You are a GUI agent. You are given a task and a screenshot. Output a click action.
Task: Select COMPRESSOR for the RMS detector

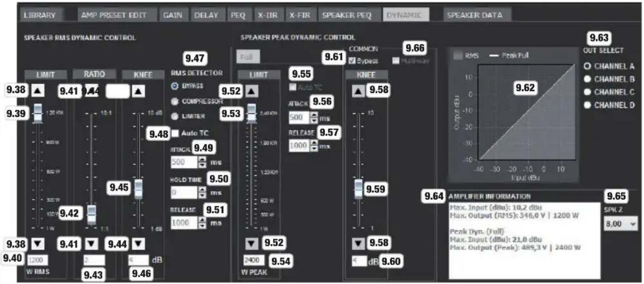point(175,102)
